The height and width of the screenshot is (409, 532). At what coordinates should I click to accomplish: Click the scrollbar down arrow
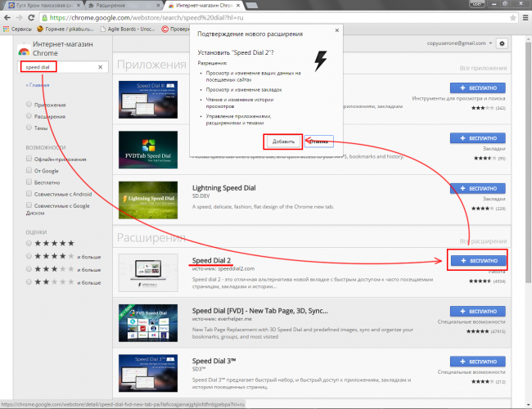point(528,404)
